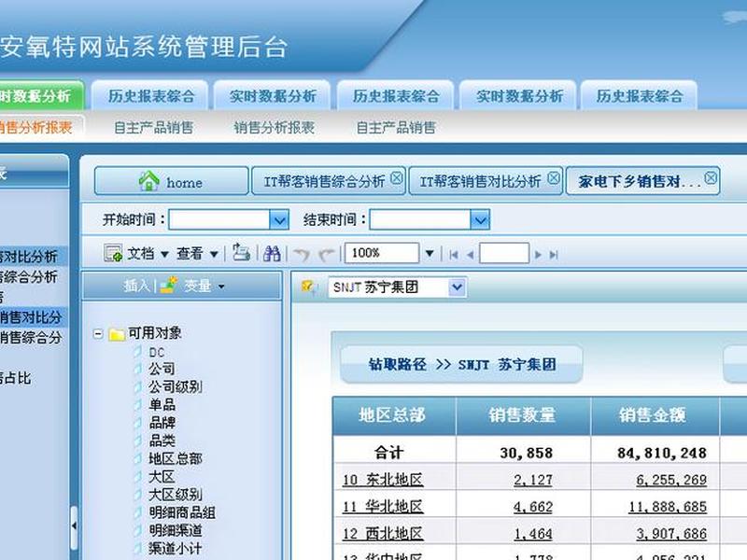This screenshot has height=560, width=747.
Task: Close the 家电下乡销售对... tab
Action: (711, 178)
